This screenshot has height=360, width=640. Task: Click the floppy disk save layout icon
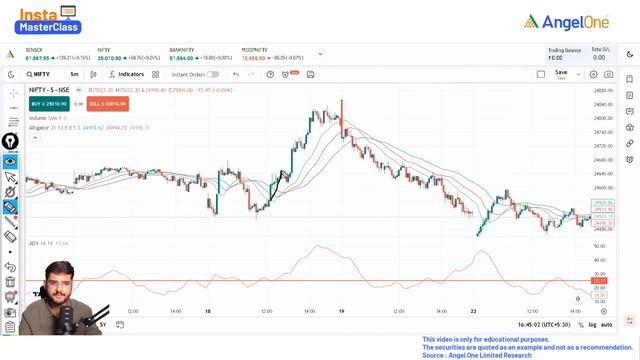coord(310,74)
